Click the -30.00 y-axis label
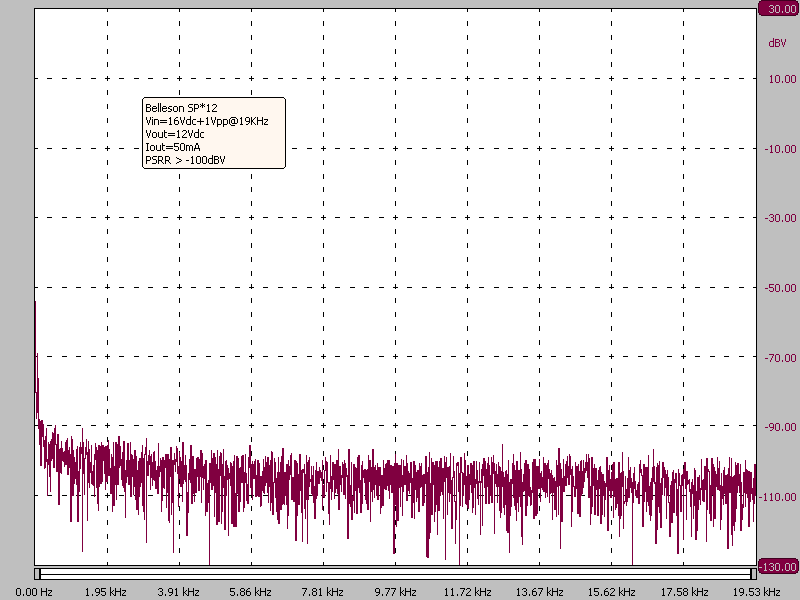This screenshot has width=800, height=600. click(781, 218)
